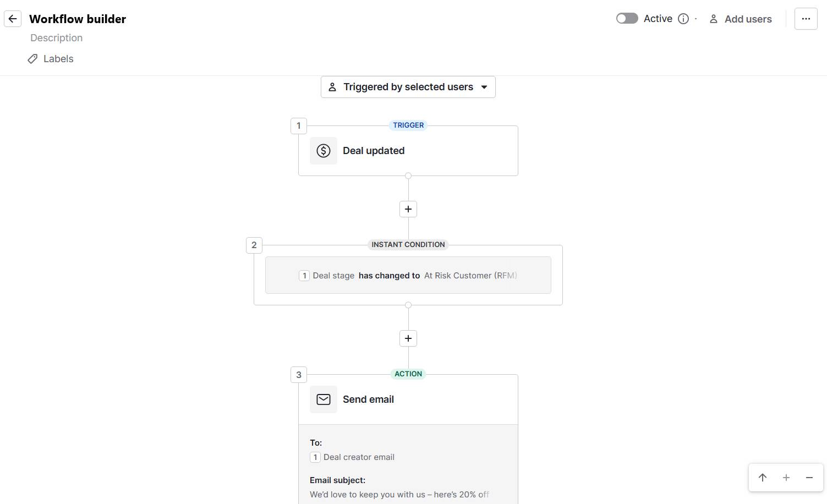
Task: Open the Triggered by selected users dropdown
Action: tap(408, 86)
